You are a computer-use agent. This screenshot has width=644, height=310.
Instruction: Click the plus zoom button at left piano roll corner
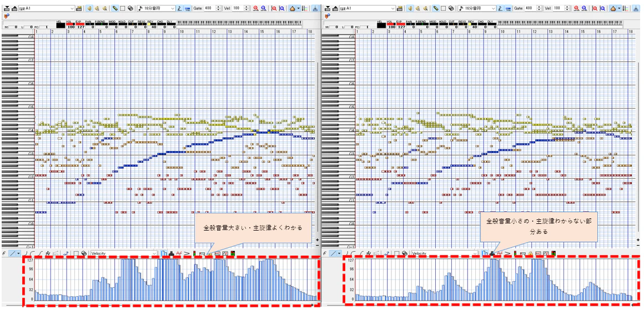click(x=316, y=239)
